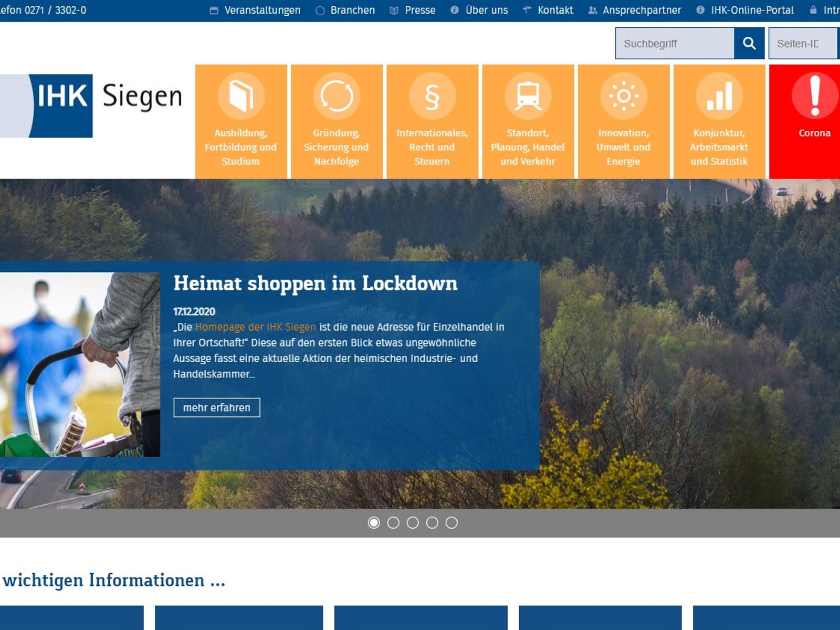Click the magnifying glass search button

point(749,44)
